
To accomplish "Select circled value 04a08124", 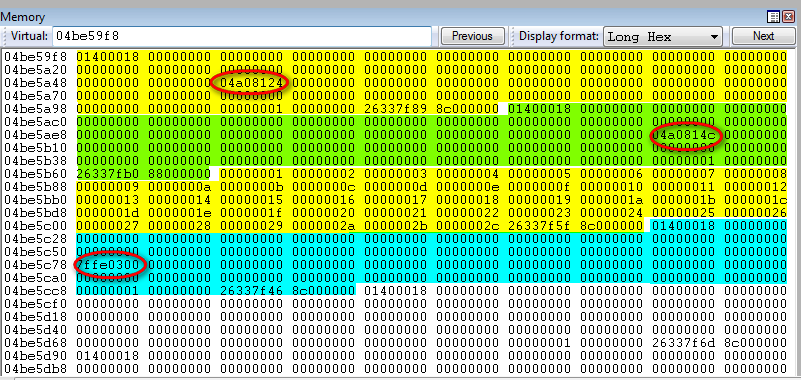I will [x=251, y=83].
